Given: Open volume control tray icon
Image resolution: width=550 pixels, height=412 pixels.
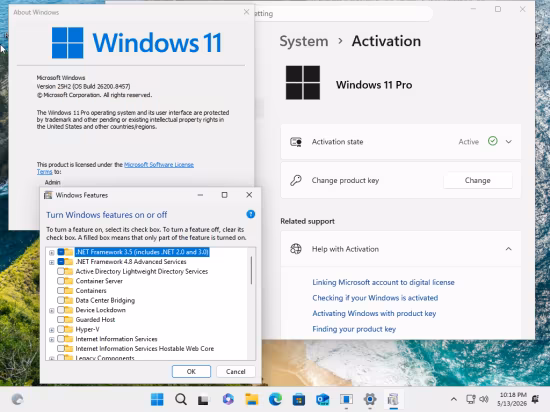Looking at the screenshot, I should click(x=484, y=399).
